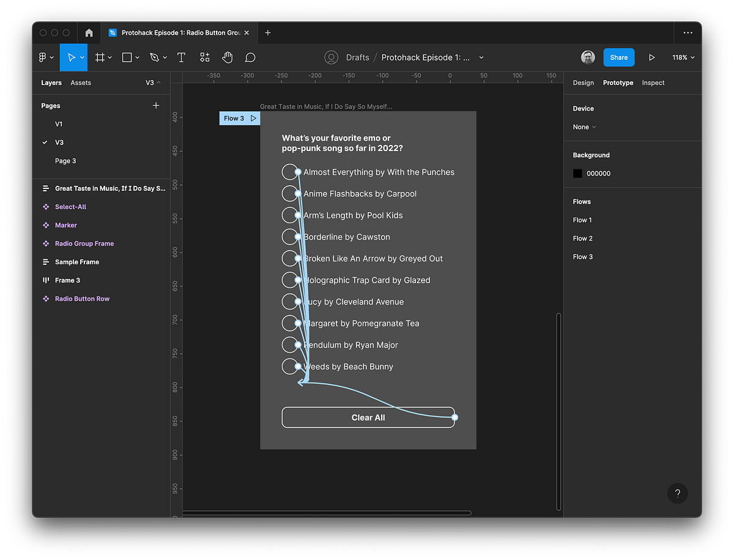Select the Weeds by Beach Bunny radio button

pos(291,366)
